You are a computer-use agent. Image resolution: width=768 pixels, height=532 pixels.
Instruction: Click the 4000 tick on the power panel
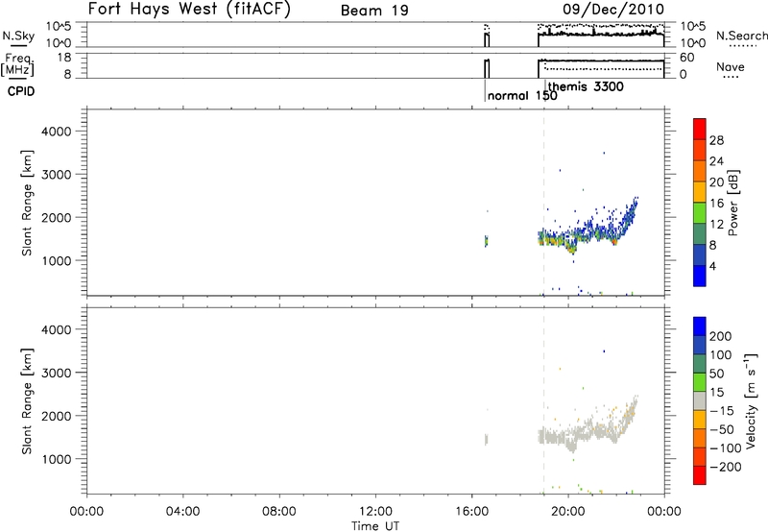click(57, 132)
